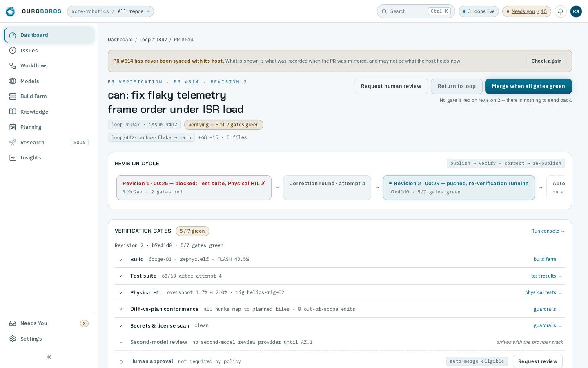Open Workflows in the sidebar
The image size is (588, 368).
click(x=49, y=66)
